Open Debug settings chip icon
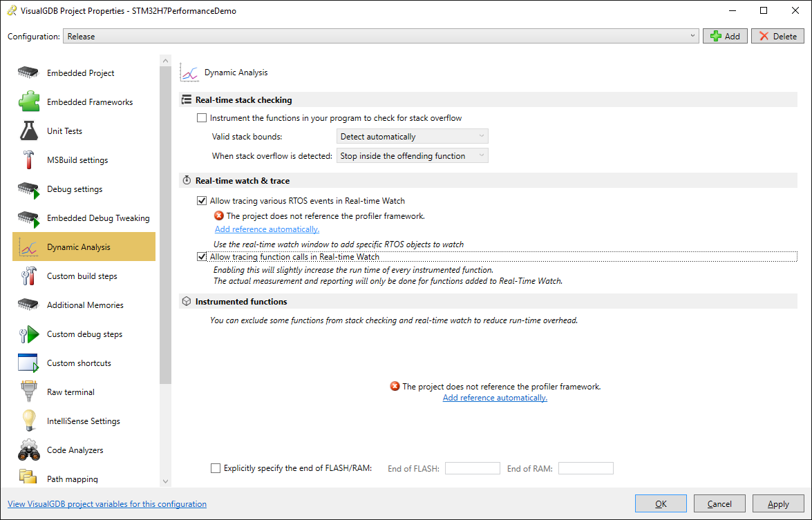The height and width of the screenshot is (520, 812). (x=28, y=189)
